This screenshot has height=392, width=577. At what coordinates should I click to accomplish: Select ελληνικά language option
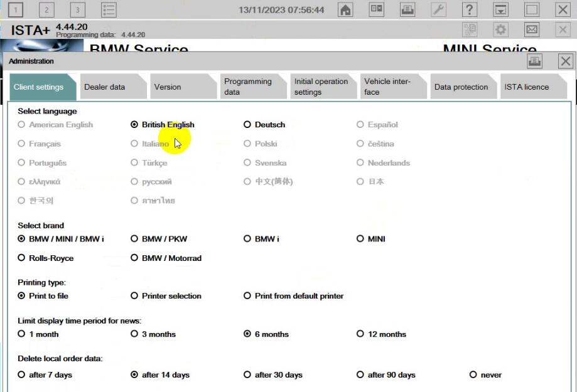click(39, 182)
